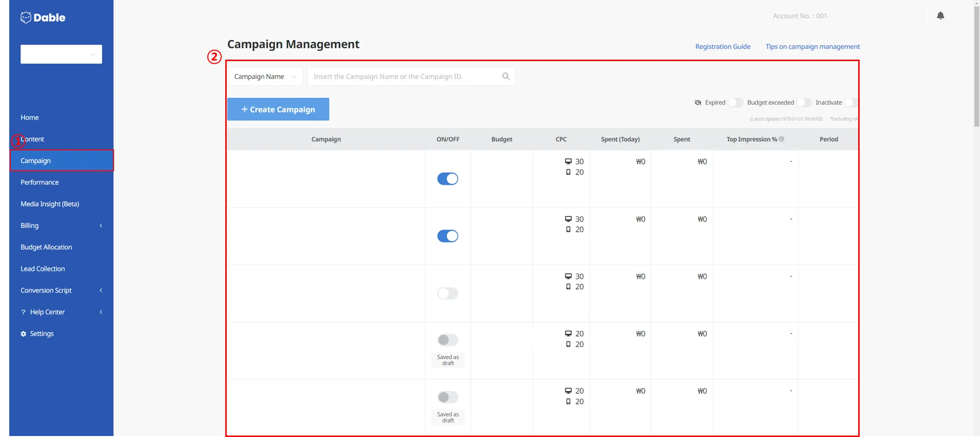Image resolution: width=980 pixels, height=437 pixels.
Task: Go to Performance in the sidebar
Action: click(x=39, y=182)
